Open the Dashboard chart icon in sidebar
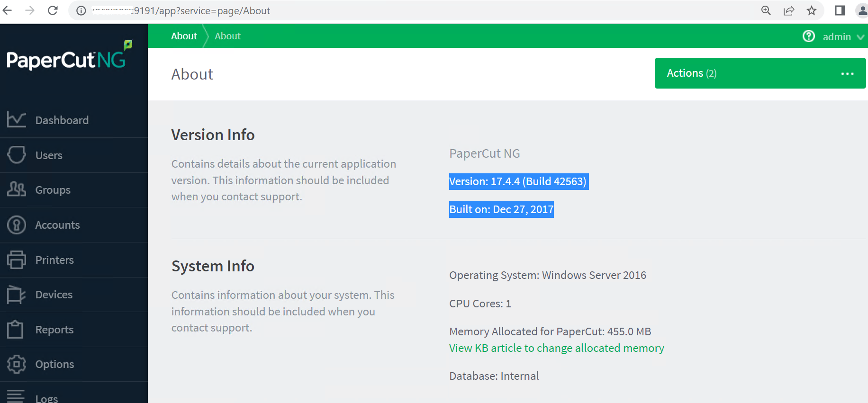Screen dimensions: 868x403 [17, 120]
